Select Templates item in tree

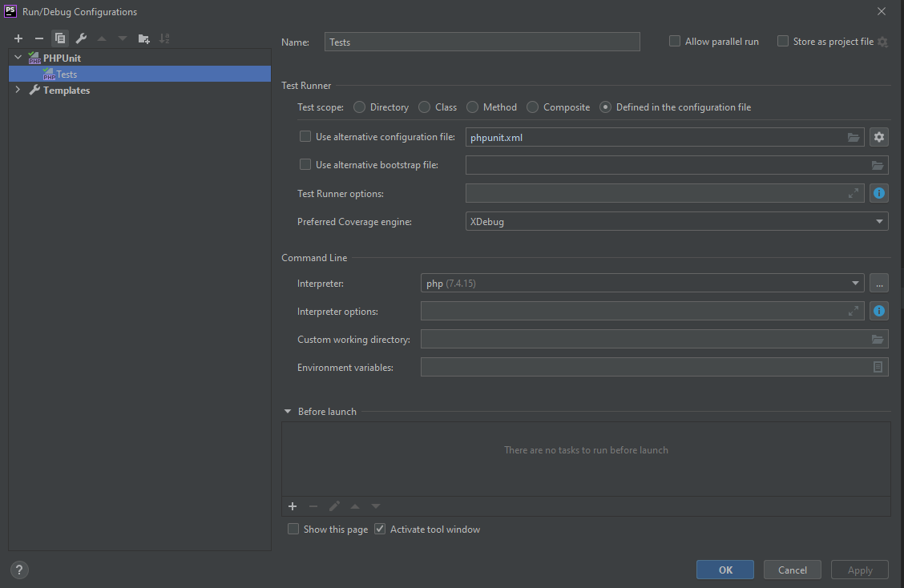[x=67, y=90]
